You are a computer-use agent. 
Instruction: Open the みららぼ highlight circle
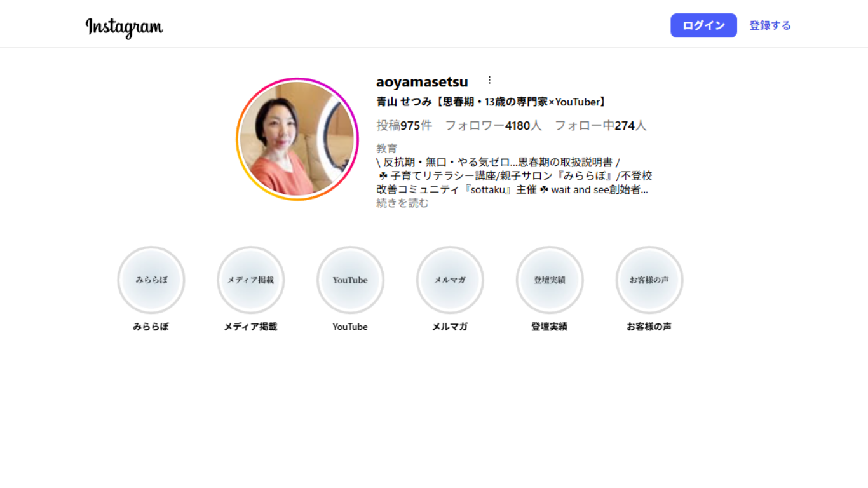pos(151,280)
